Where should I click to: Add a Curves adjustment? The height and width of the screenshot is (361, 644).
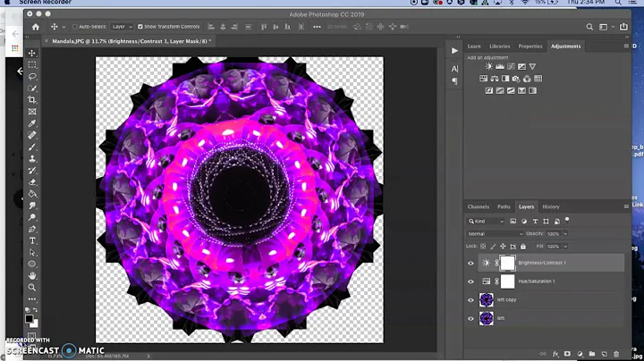[x=511, y=66]
